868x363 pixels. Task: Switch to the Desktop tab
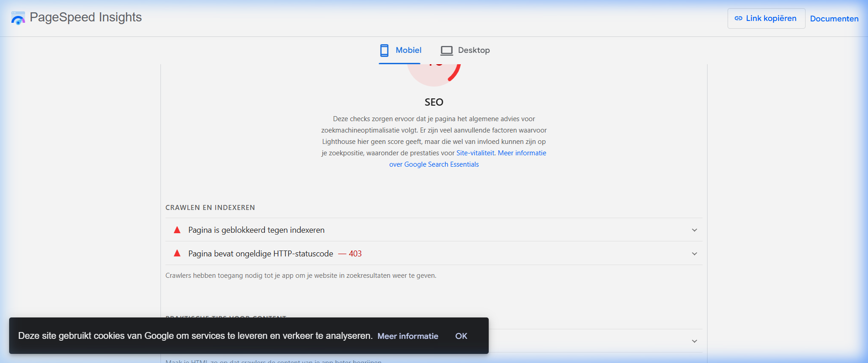click(465, 50)
